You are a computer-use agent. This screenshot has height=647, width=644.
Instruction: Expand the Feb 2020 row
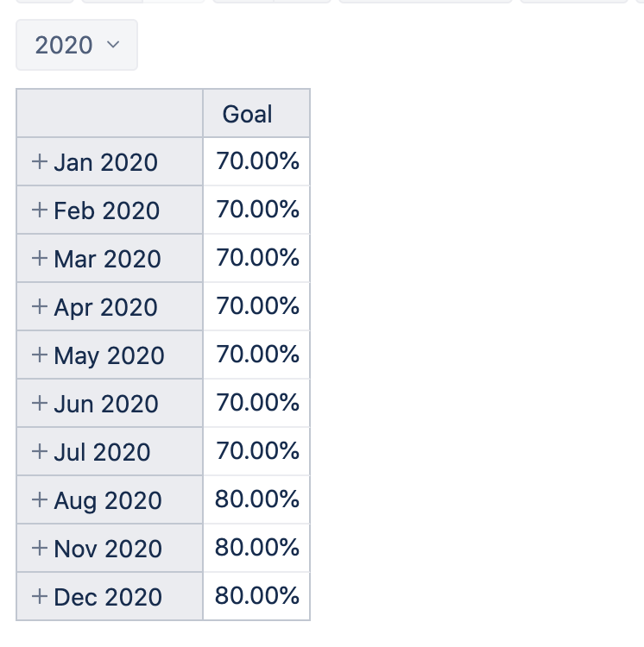pyautogui.click(x=40, y=210)
